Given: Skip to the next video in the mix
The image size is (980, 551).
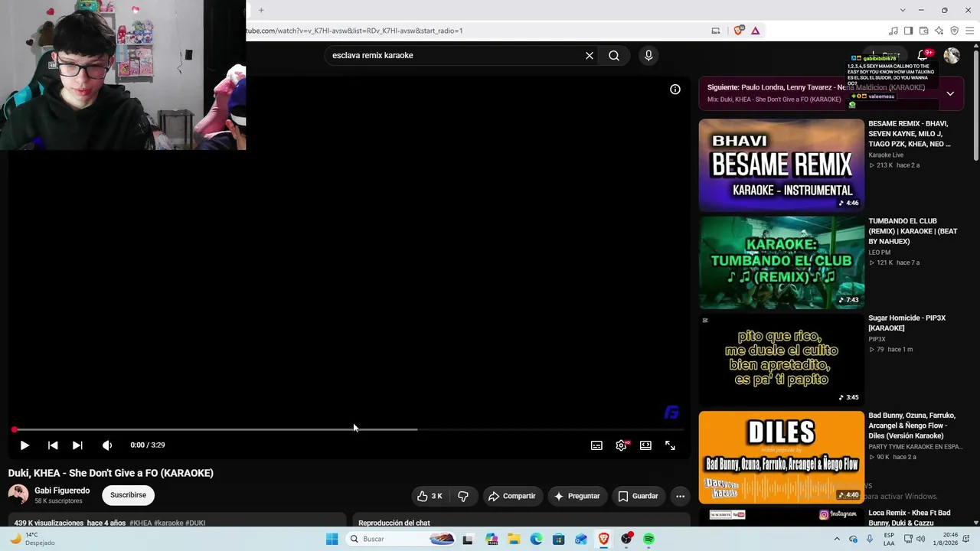Looking at the screenshot, I should pos(77,445).
